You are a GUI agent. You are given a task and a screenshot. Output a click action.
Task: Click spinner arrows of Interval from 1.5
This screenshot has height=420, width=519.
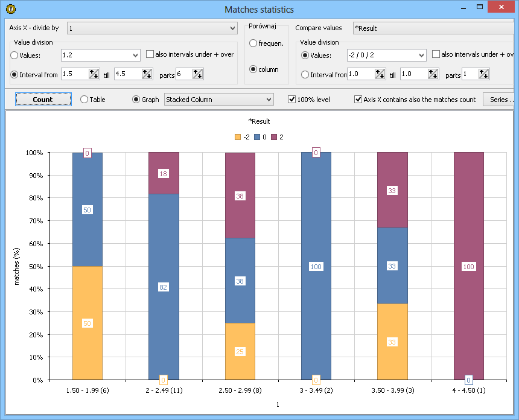pos(94,74)
